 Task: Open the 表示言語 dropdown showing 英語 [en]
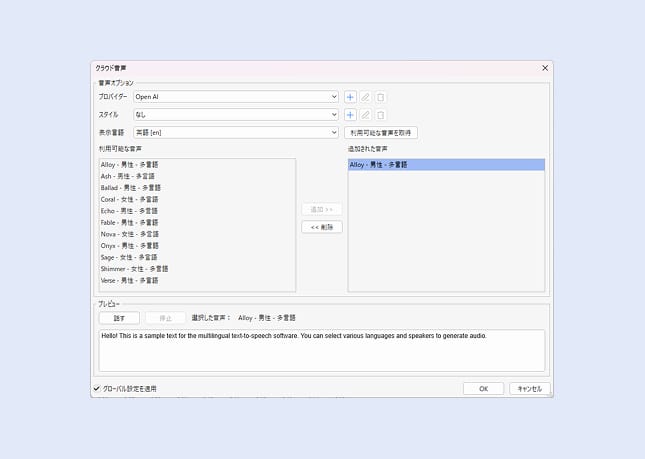coord(236,132)
